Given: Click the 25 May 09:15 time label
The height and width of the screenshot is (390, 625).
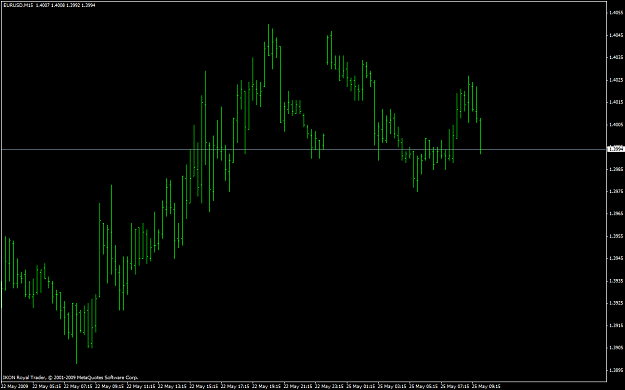Looking at the screenshot, I should coord(486,386).
